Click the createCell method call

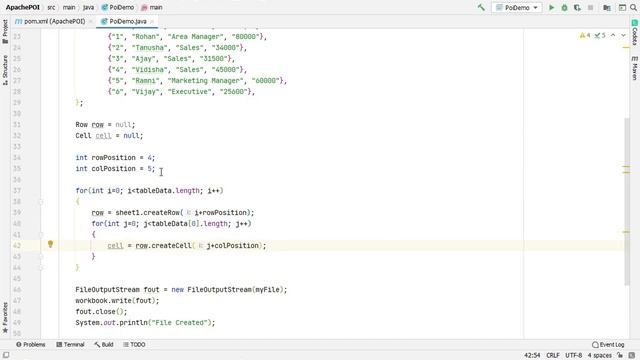coord(171,246)
